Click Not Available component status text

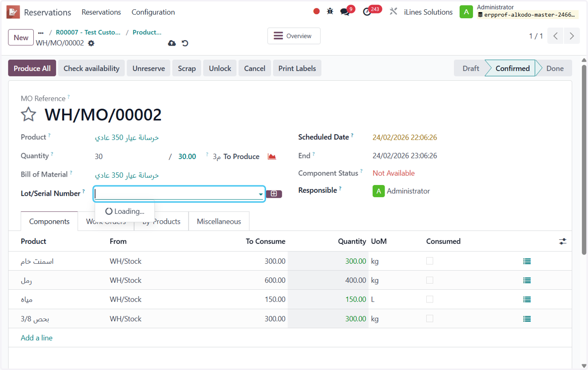tap(393, 173)
